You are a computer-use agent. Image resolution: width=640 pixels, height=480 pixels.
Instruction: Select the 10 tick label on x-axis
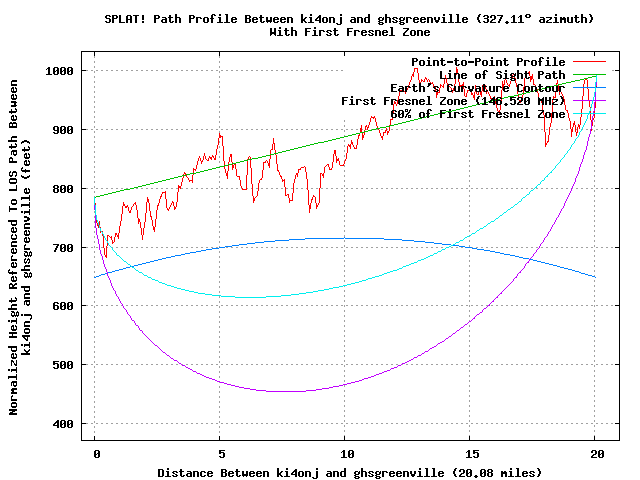tap(345, 452)
